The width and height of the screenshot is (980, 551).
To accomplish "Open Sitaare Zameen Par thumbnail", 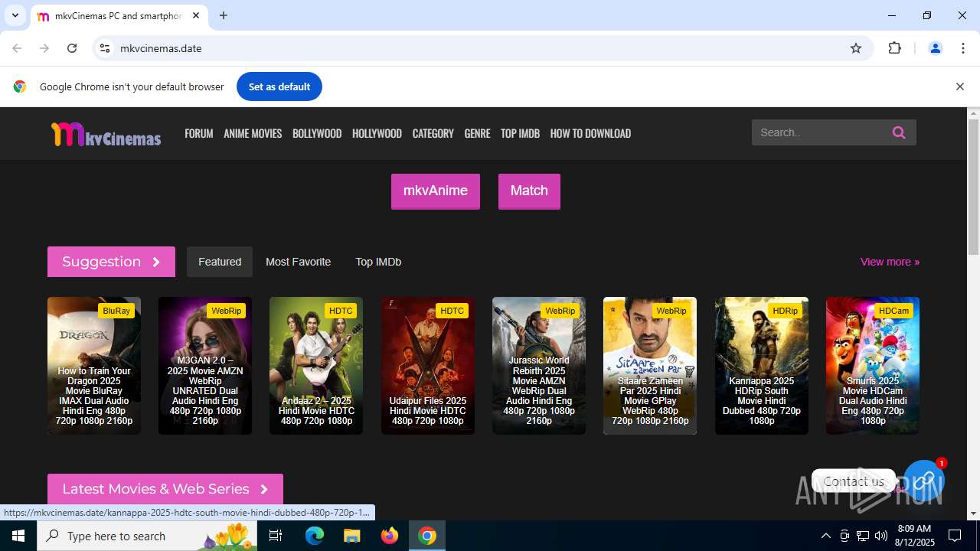I will [650, 366].
